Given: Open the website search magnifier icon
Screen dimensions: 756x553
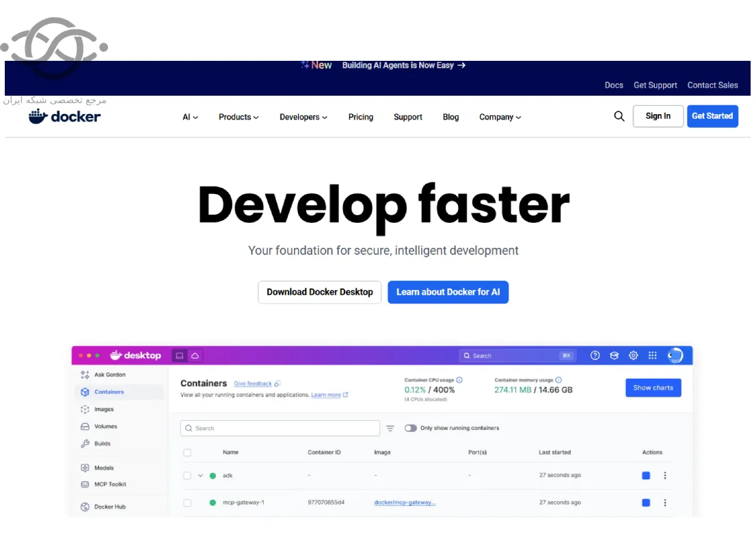Looking at the screenshot, I should pos(619,116).
